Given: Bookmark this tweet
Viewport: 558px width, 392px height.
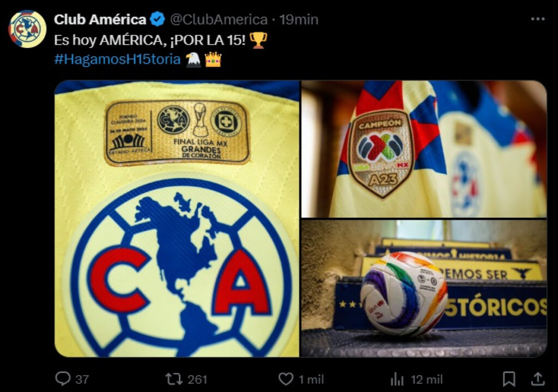Looking at the screenshot, I should point(509,379).
